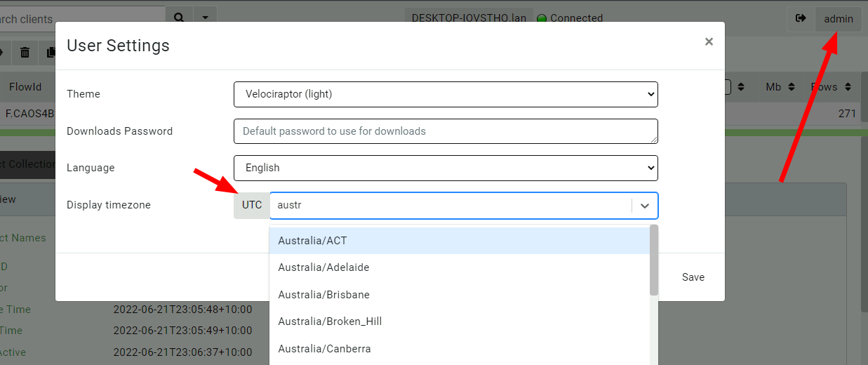This screenshot has width=868, height=365.
Task: Click the timezone list scrollbar
Action: 653,260
